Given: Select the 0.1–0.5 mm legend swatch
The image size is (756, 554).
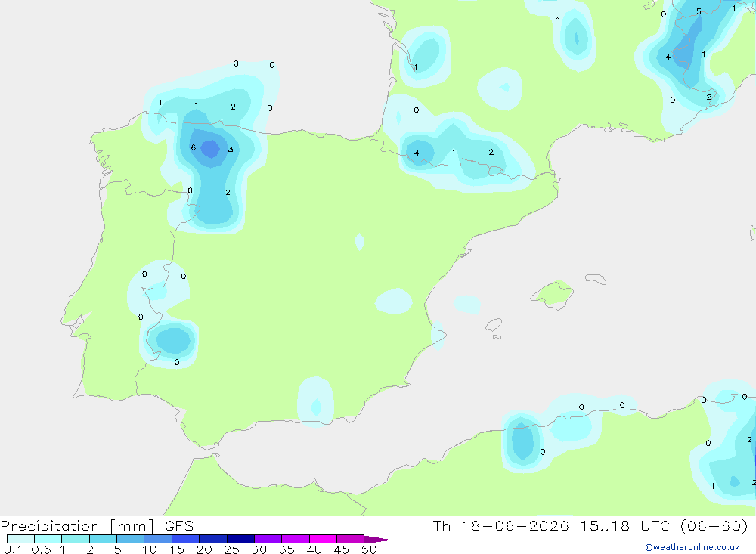Looking at the screenshot, I should (20, 539).
